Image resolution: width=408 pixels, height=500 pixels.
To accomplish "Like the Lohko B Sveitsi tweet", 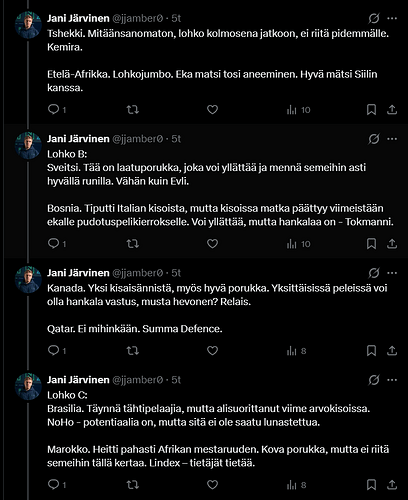I will pyautogui.click(x=212, y=244).
